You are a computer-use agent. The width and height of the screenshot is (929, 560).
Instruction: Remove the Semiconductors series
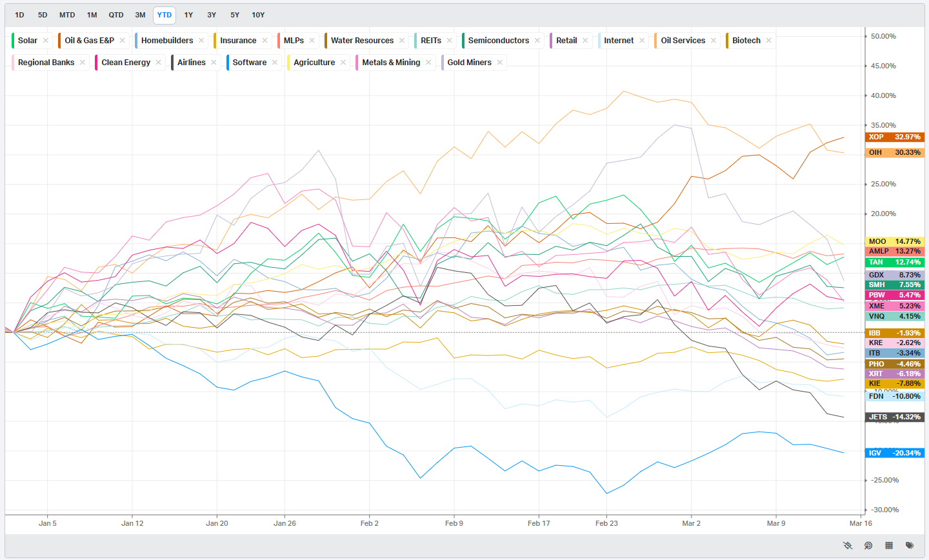pyautogui.click(x=537, y=40)
